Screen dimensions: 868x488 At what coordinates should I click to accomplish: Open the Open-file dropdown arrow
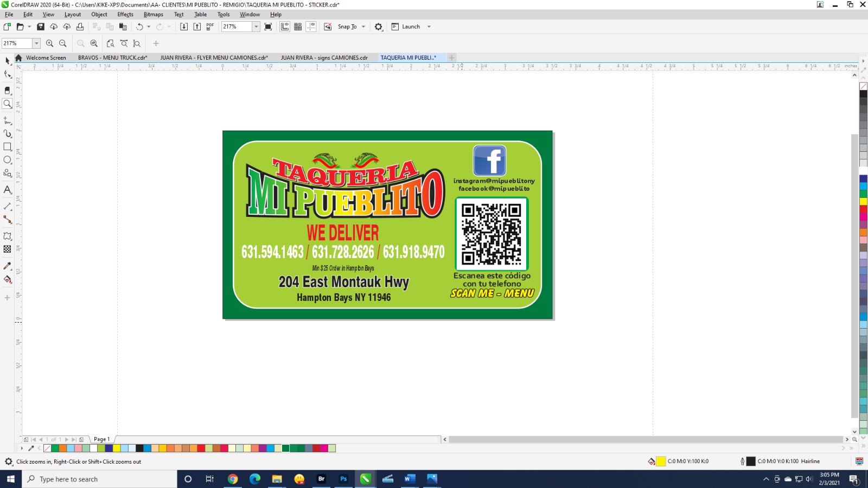point(29,27)
